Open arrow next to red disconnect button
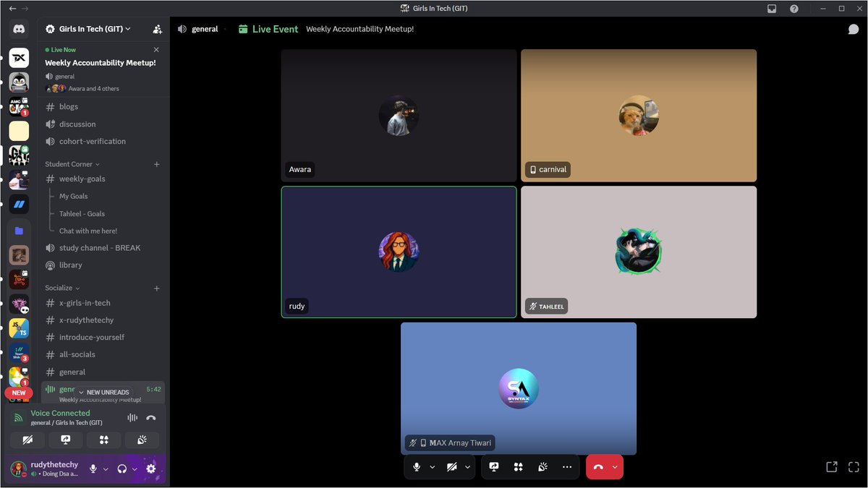Image resolution: width=868 pixels, height=488 pixels. (615, 467)
